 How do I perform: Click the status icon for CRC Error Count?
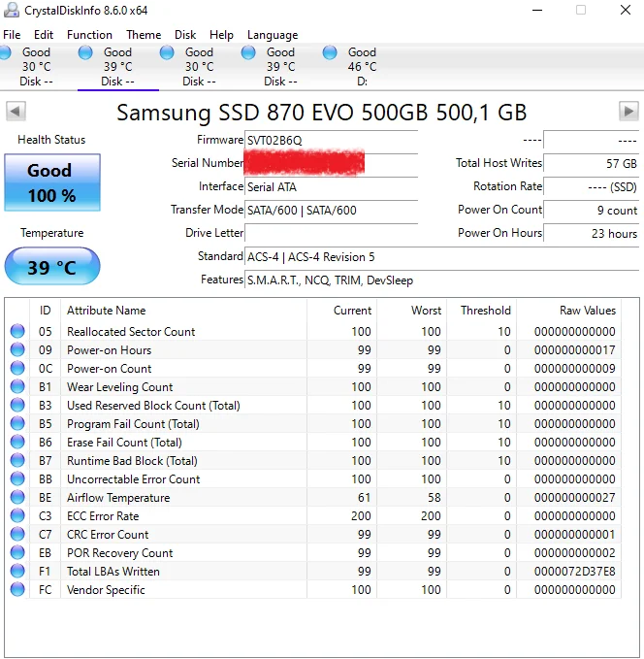(17, 534)
